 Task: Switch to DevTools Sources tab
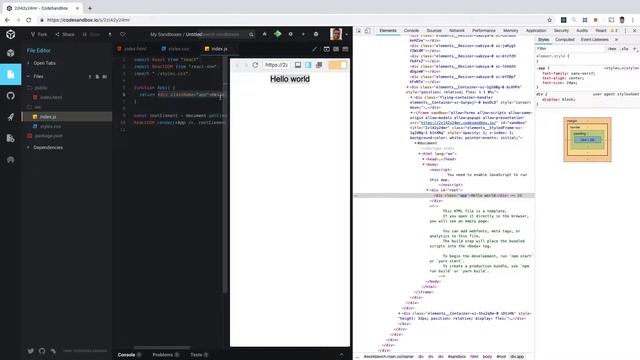tap(434, 31)
